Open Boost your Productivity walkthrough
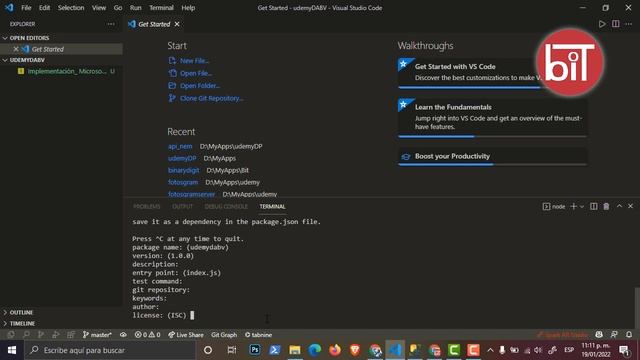 pyautogui.click(x=493, y=156)
